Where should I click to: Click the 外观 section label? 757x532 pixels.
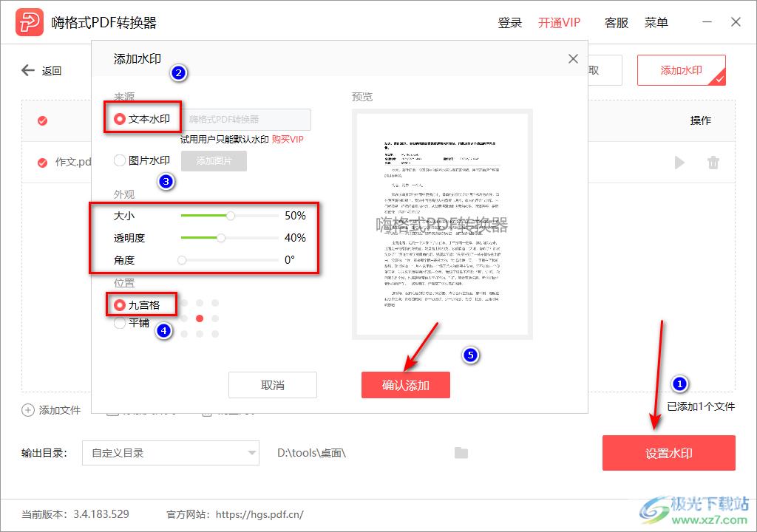pos(124,194)
